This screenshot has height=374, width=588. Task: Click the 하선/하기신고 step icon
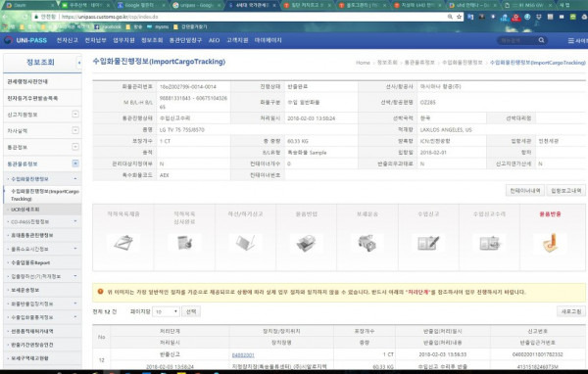click(x=246, y=243)
